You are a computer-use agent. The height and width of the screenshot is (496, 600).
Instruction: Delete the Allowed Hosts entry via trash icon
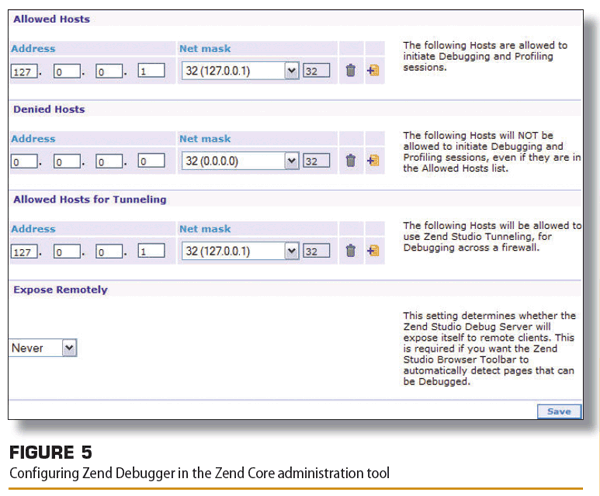coord(350,71)
